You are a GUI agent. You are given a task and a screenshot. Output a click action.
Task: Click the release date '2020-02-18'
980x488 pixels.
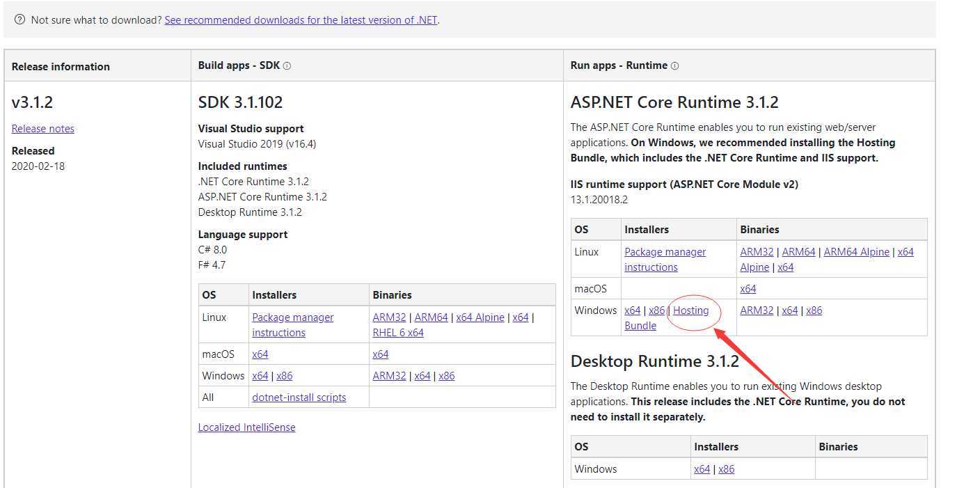pyautogui.click(x=38, y=166)
